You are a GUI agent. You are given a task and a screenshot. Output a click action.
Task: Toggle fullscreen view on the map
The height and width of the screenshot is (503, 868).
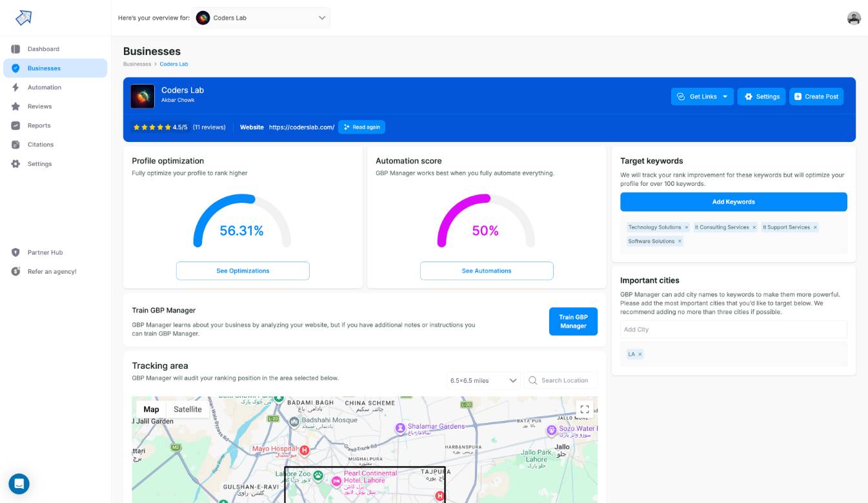585,409
